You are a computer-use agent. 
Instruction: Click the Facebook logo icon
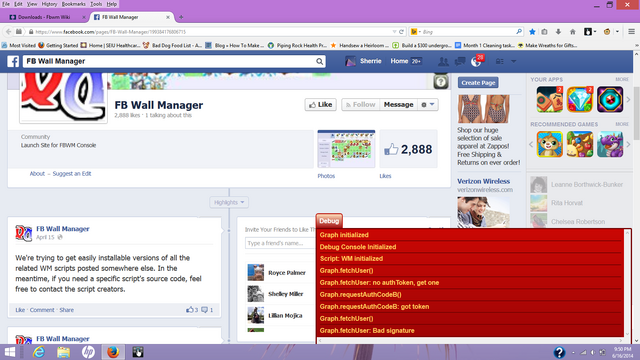pyautogui.click(x=13, y=61)
